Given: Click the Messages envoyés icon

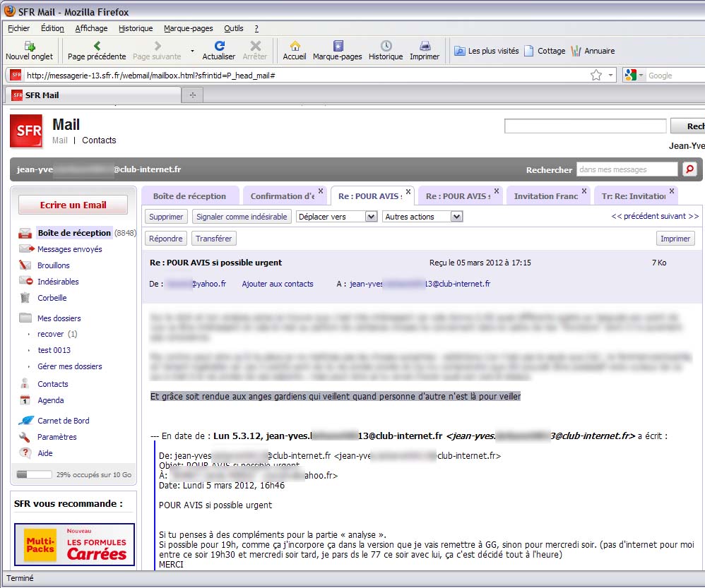Looking at the screenshot, I should (x=27, y=249).
